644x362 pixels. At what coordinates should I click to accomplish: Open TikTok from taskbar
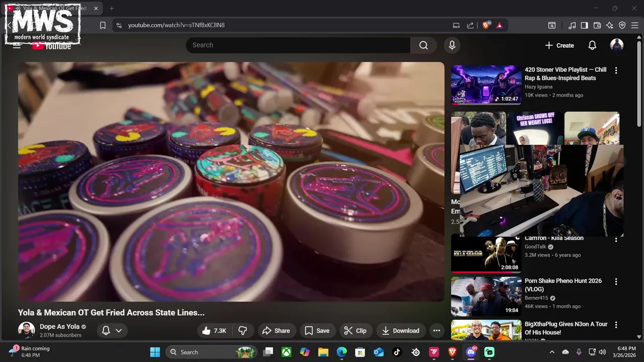click(x=397, y=352)
